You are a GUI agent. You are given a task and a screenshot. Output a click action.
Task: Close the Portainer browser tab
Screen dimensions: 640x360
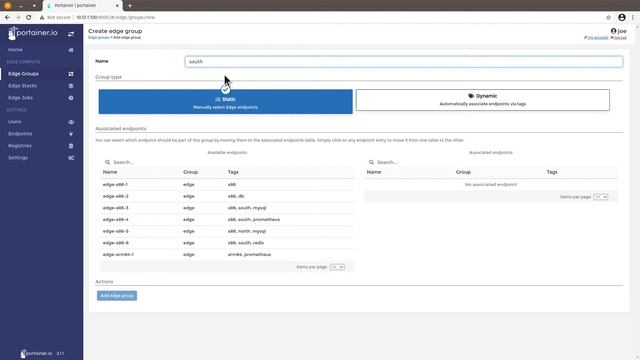(117, 6)
